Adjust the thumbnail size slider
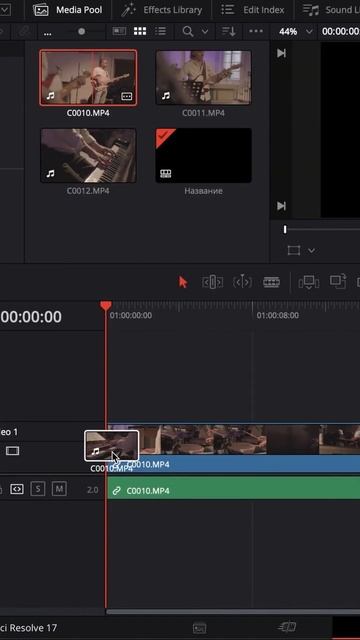Viewport: 360px width, 640px height. 82,31
